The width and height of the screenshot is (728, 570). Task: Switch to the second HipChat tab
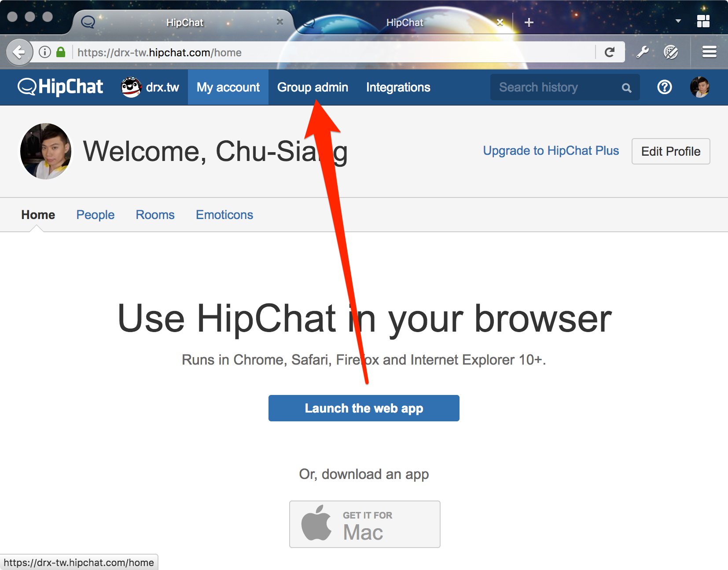[404, 22]
